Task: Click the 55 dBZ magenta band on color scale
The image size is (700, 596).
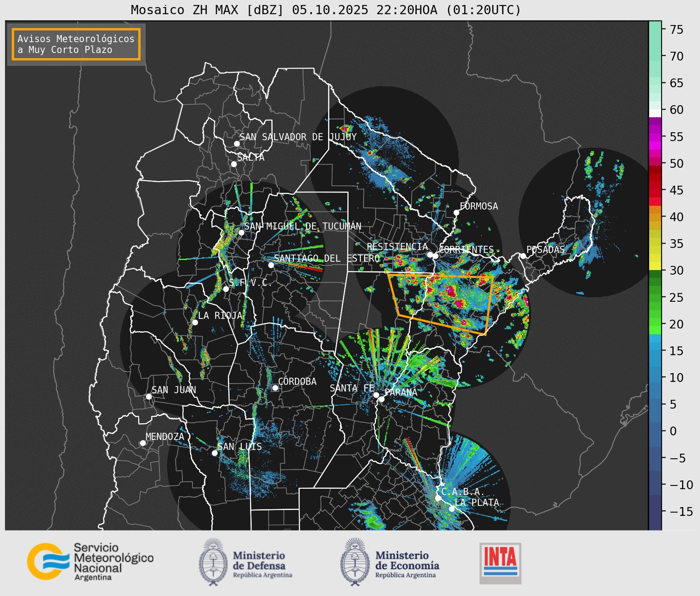Action: point(655,136)
